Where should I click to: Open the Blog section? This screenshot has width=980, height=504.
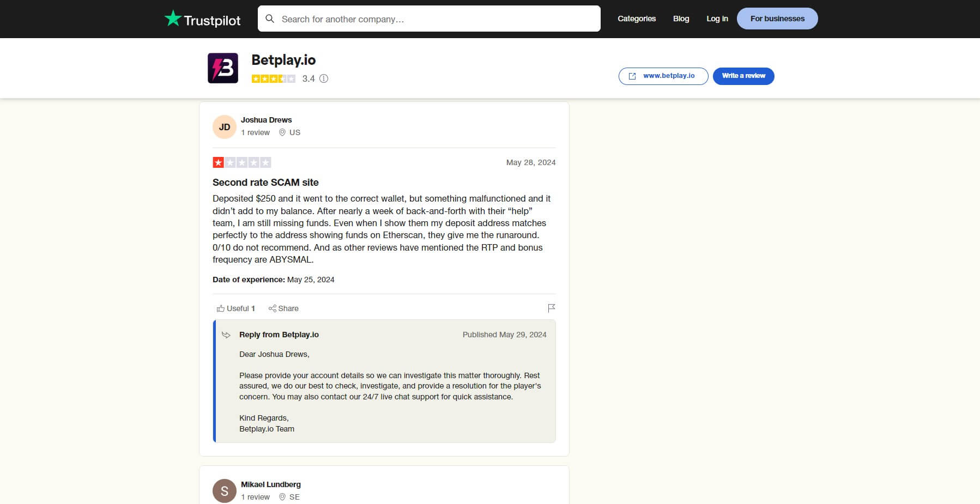click(681, 18)
